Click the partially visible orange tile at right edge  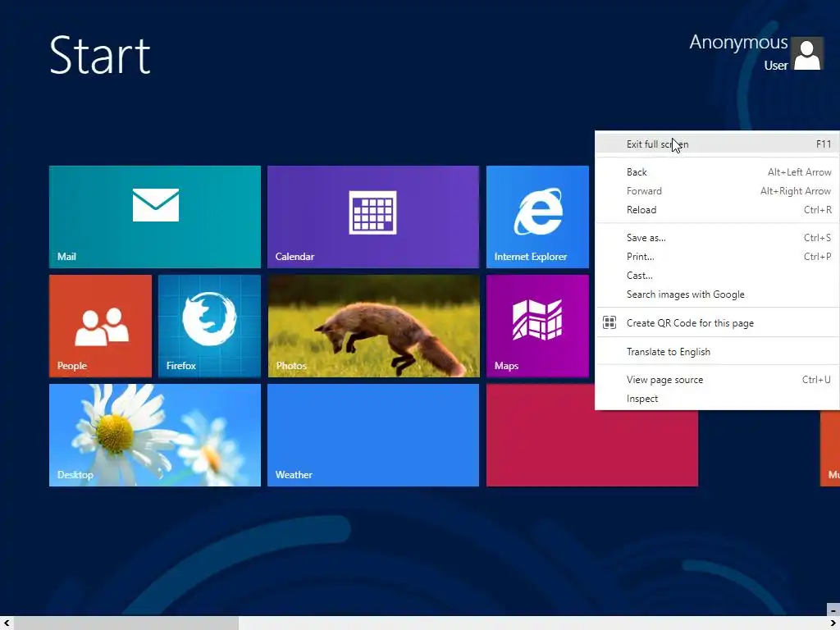point(830,448)
